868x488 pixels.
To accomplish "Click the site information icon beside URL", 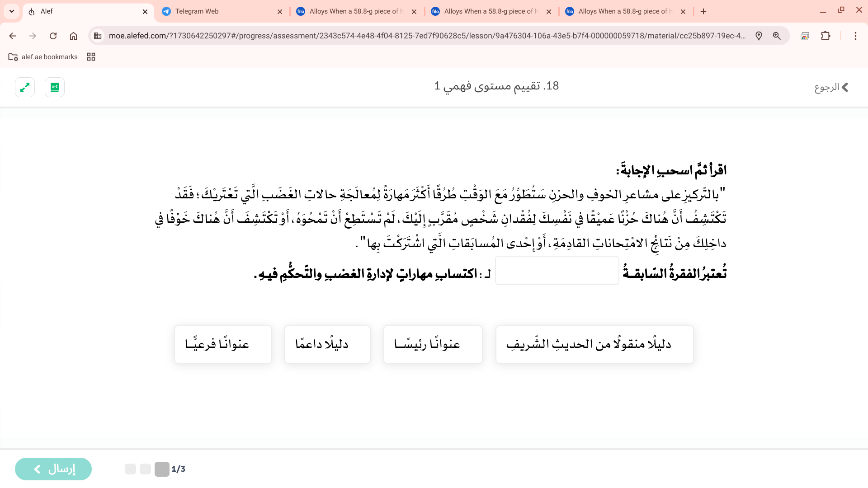I will pos(98,36).
